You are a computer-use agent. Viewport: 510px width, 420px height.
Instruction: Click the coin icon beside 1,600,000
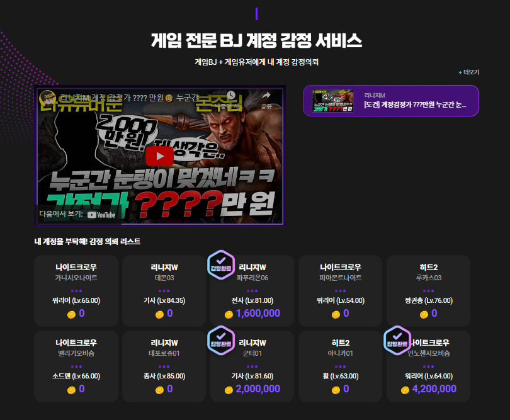(x=229, y=314)
